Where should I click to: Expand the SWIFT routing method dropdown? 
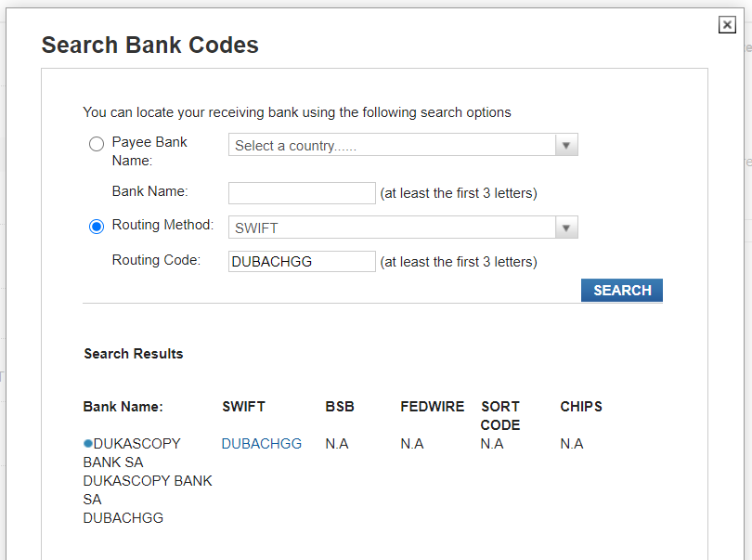pos(403,228)
